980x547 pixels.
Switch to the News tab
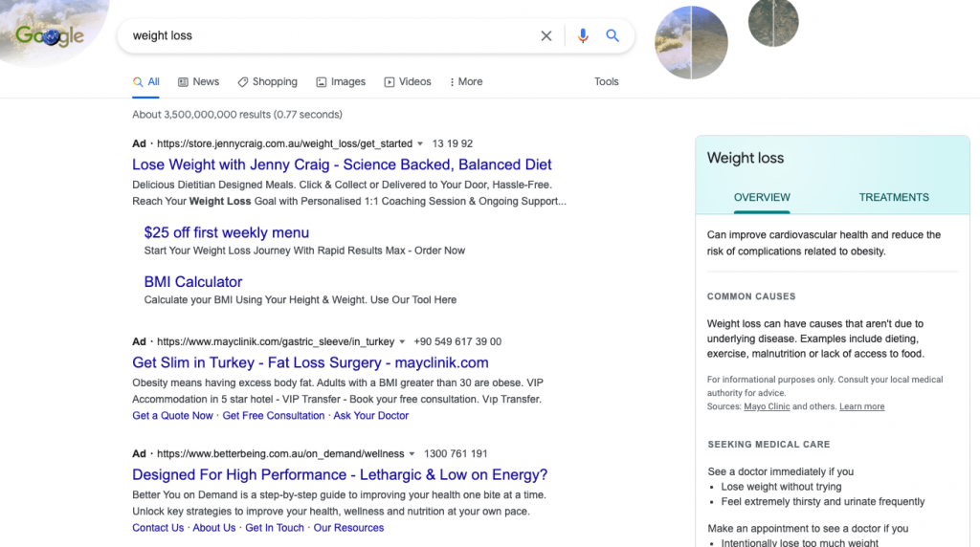(198, 82)
